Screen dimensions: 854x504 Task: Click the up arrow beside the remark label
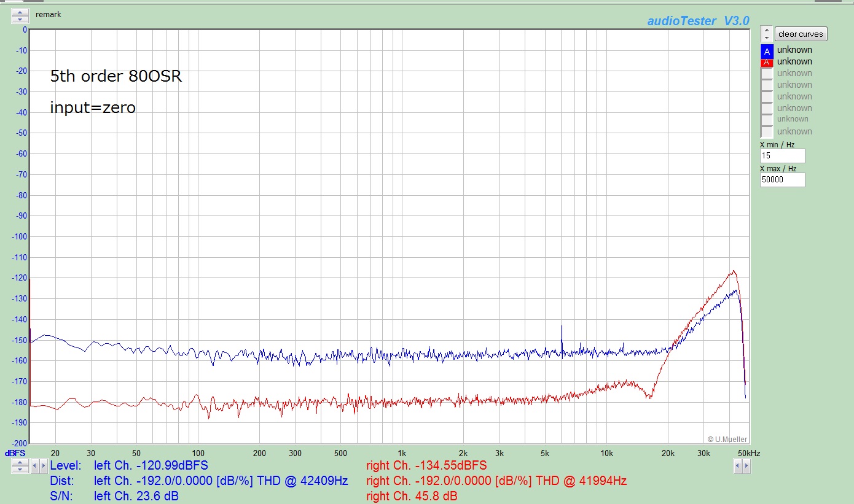20,12
